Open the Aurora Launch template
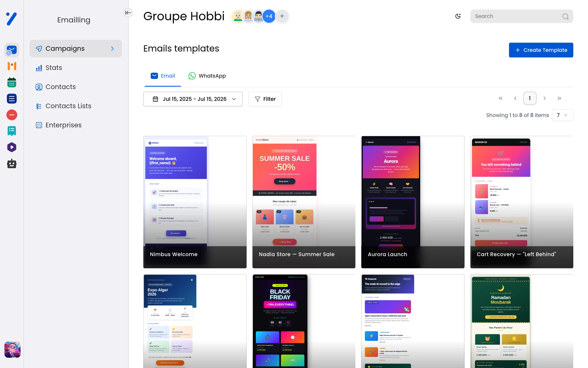588x368 pixels. point(413,202)
